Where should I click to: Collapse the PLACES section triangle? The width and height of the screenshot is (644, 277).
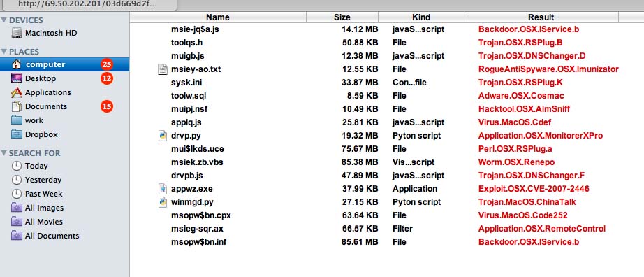(4, 52)
